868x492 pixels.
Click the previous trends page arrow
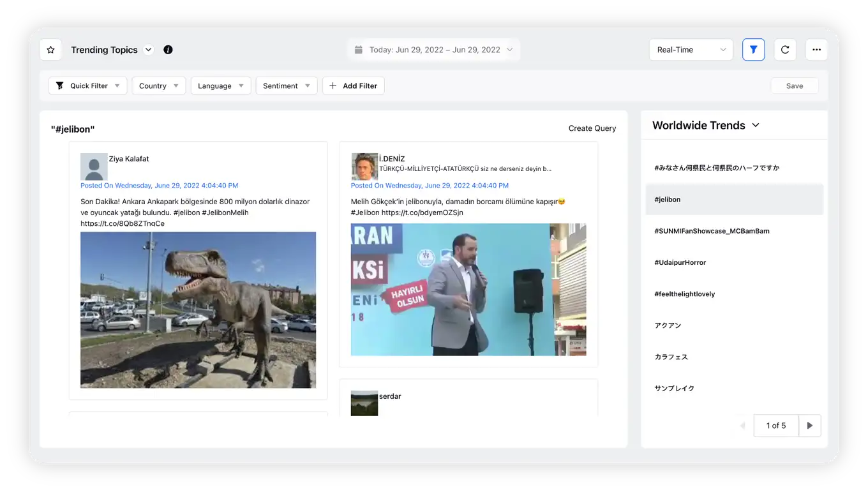click(x=742, y=426)
